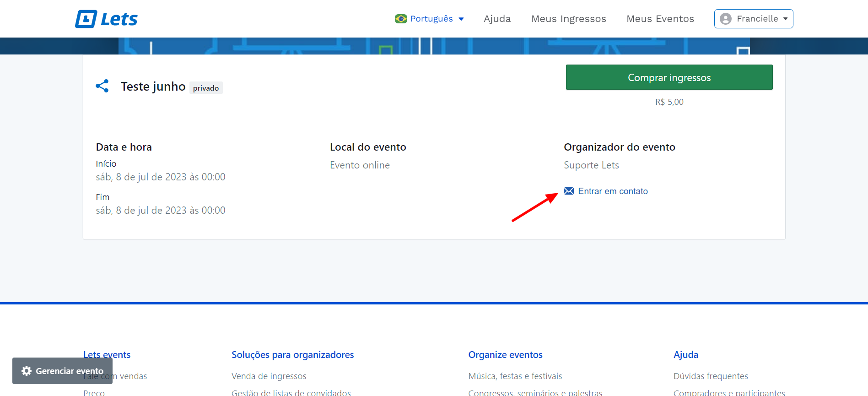
Task: Open the Venda de ingressos footer link
Action: [269, 376]
